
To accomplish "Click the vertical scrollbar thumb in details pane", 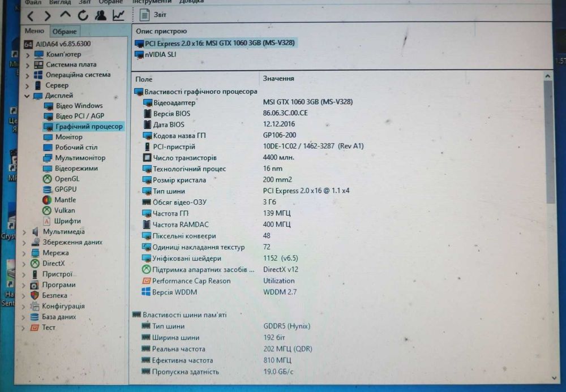I will [550, 142].
